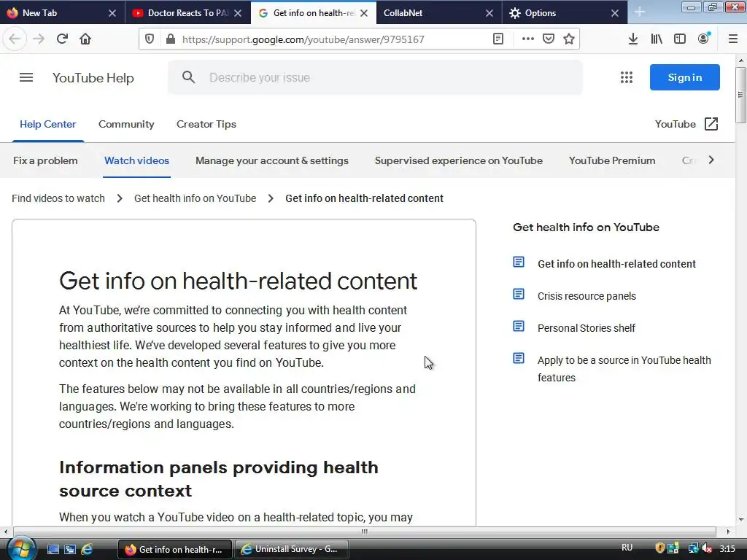
Task: Open YouTube in a new window link icon
Action: 711,124
